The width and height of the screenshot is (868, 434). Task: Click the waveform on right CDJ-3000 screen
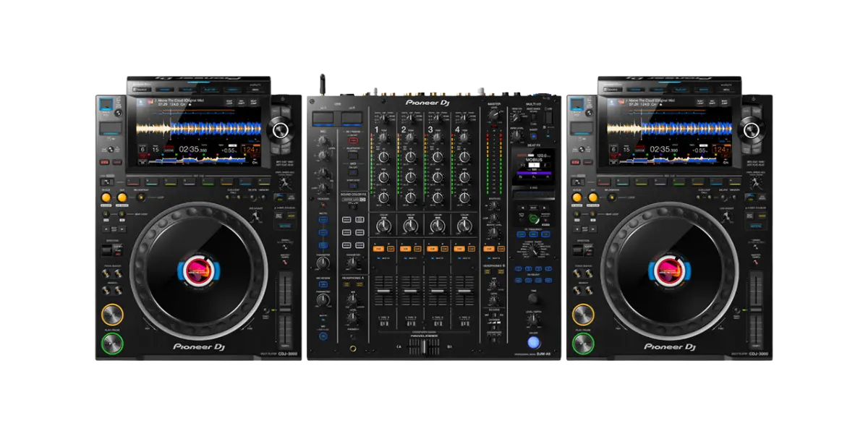pos(669,129)
